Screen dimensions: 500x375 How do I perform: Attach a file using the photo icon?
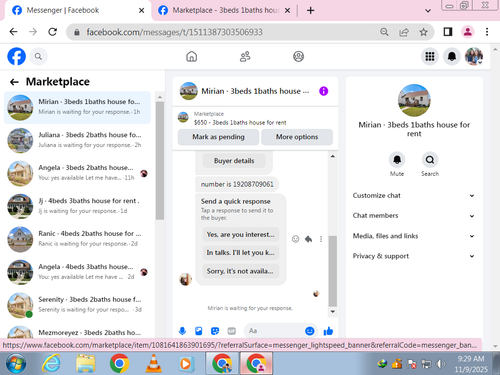[x=199, y=331]
